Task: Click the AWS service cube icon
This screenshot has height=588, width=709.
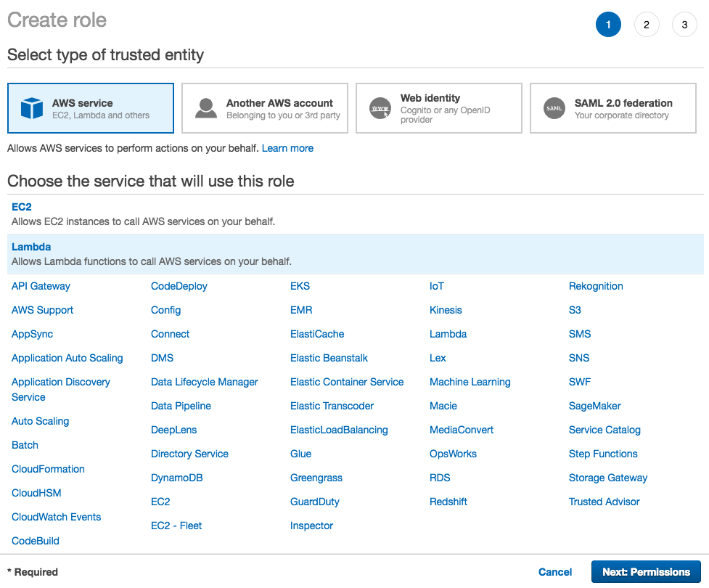Action: [32, 108]
